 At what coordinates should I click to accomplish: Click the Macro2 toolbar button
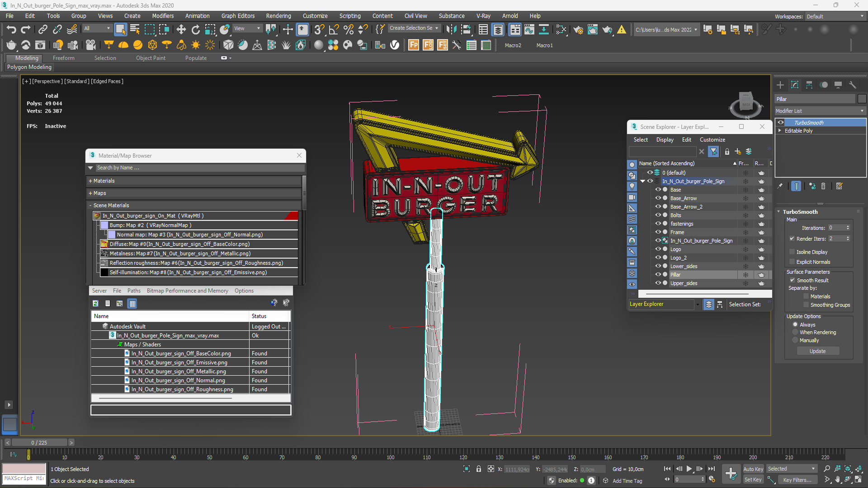coord(513,45)
